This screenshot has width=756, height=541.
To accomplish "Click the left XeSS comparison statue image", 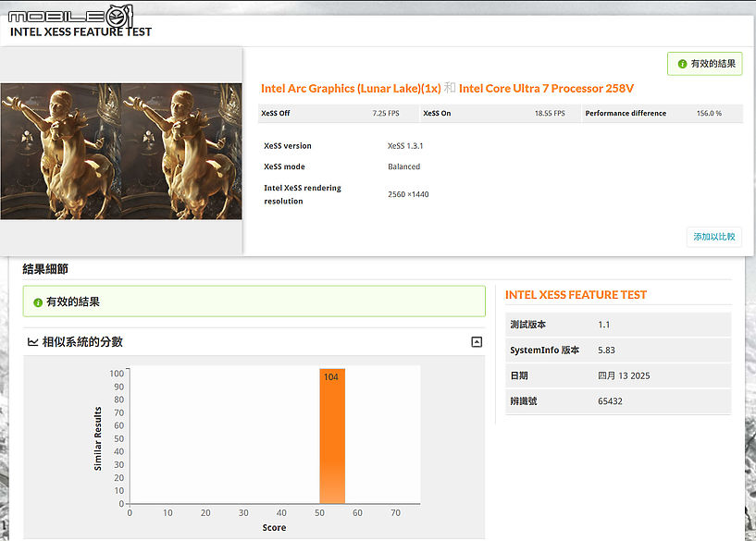I will (x=61, y=152).
